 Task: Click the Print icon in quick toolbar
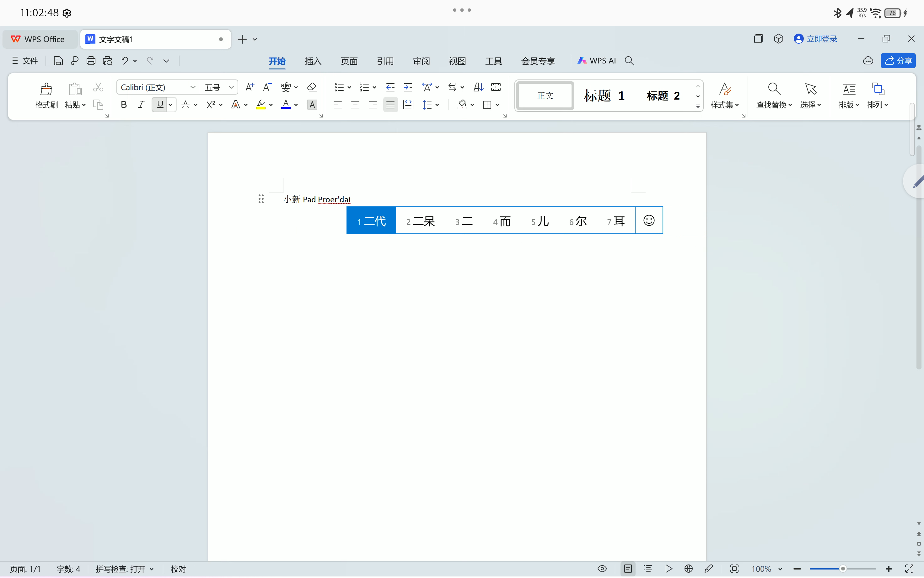tap(91, 61)
